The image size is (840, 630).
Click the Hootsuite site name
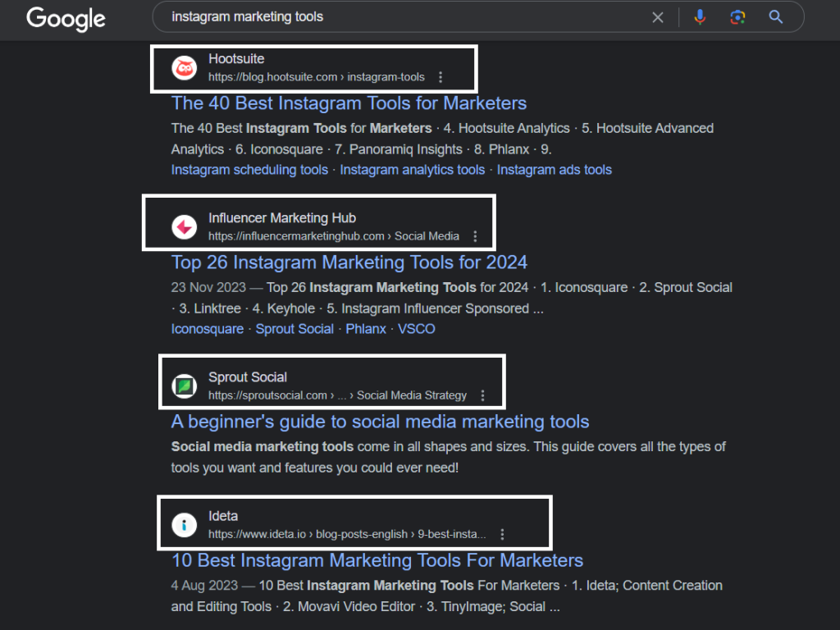(236, 58)
